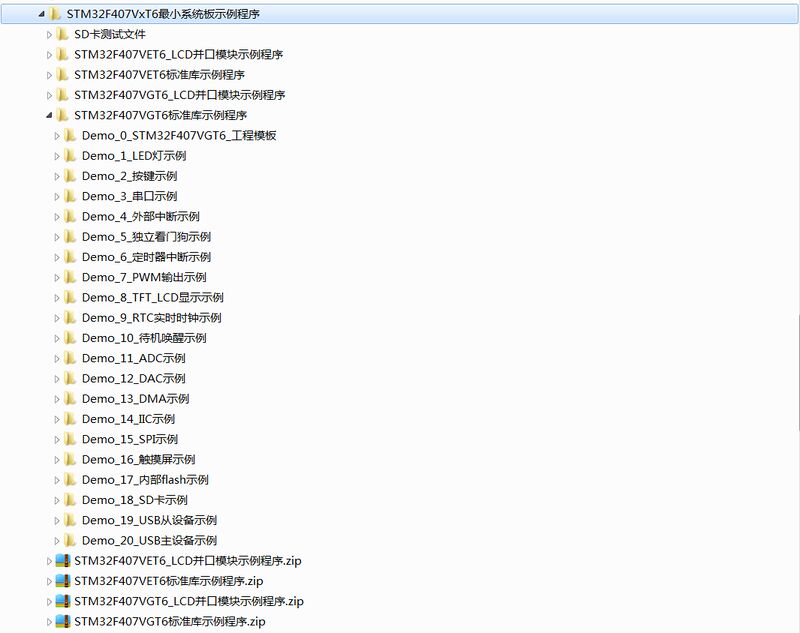Select Demo_5_独立看门狗示例 folder

pos(146,237)
